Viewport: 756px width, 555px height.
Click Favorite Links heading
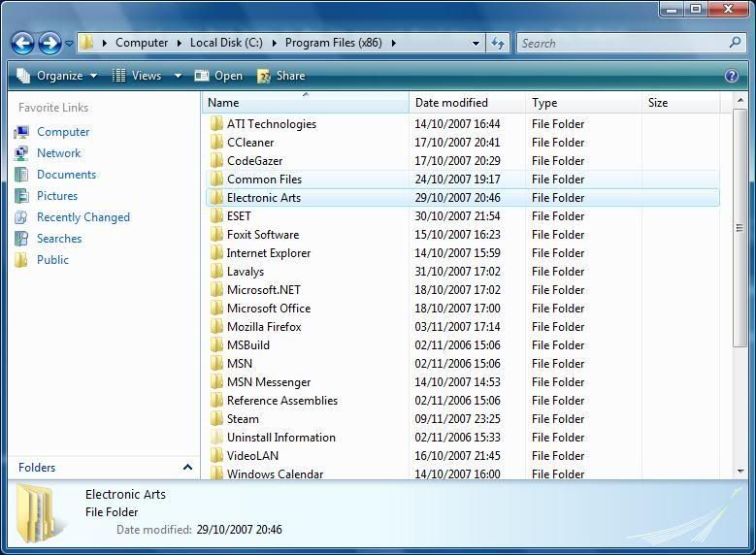click(53, 107)
